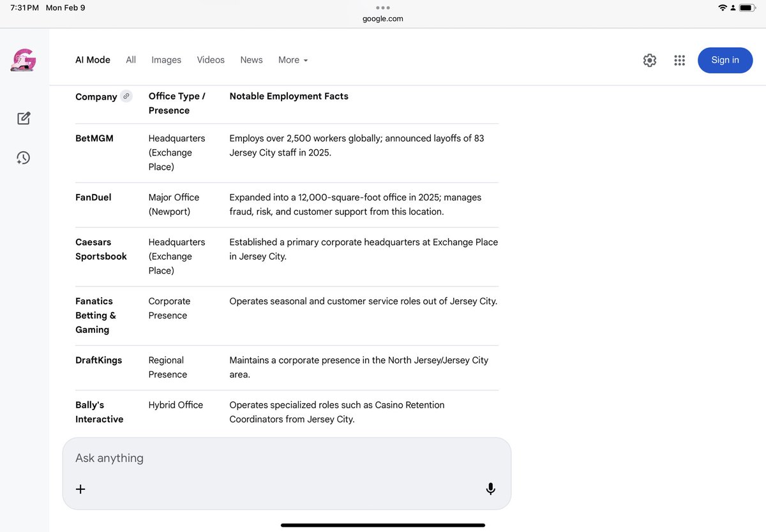Image resolution: width=766 pixels, height=532 pixels.
Task: Switch to the Videos tab
Action: [211, 60]
